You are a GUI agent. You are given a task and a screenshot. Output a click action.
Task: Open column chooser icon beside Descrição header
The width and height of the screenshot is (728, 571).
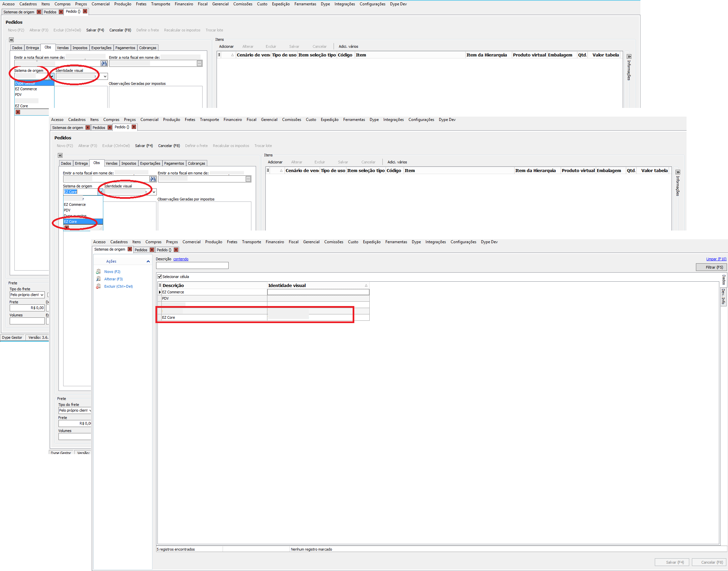point(160,285)
